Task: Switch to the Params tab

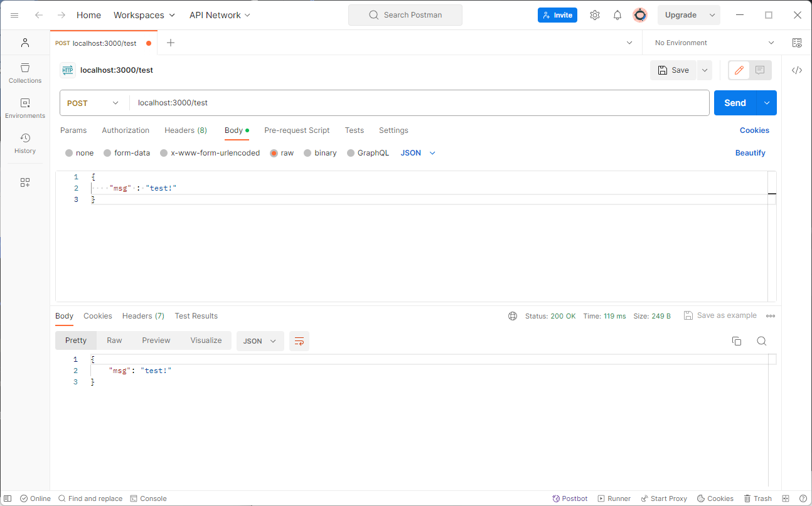Action: click(73, 130)
